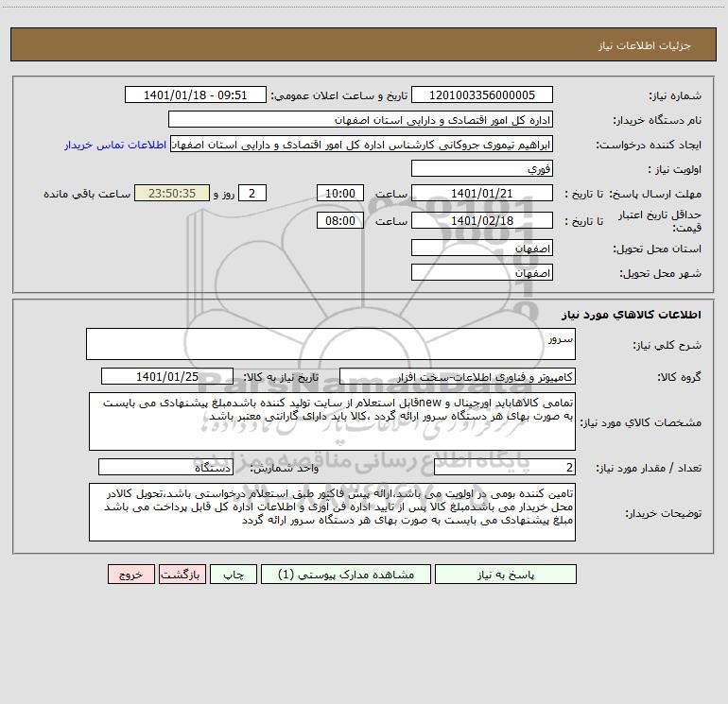Click the چاپ print button
Screen dimensions: 728x704
pos(234,574)
